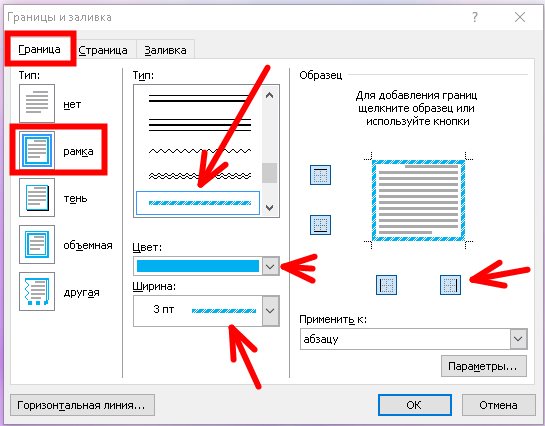Image resolution: width=545 pixels, height=426 pixels.
Task: Expand the Ширина width dropdown
Action: (270, 311)
